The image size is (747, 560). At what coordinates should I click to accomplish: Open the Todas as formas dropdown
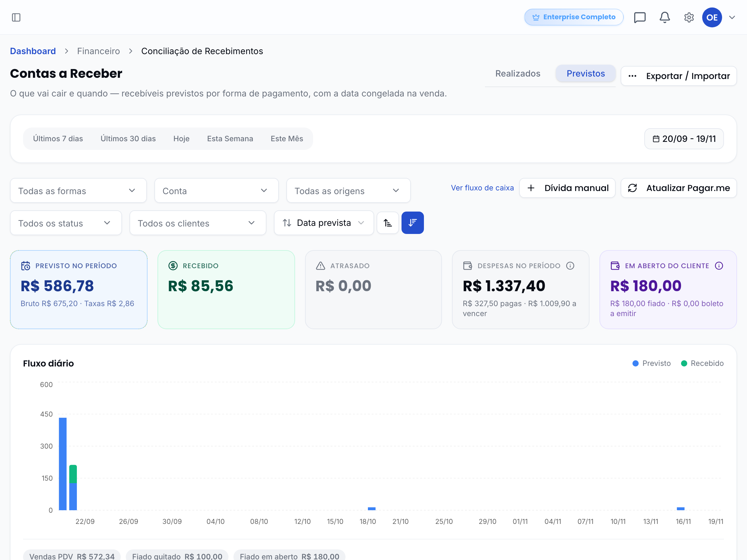point(78,191)
